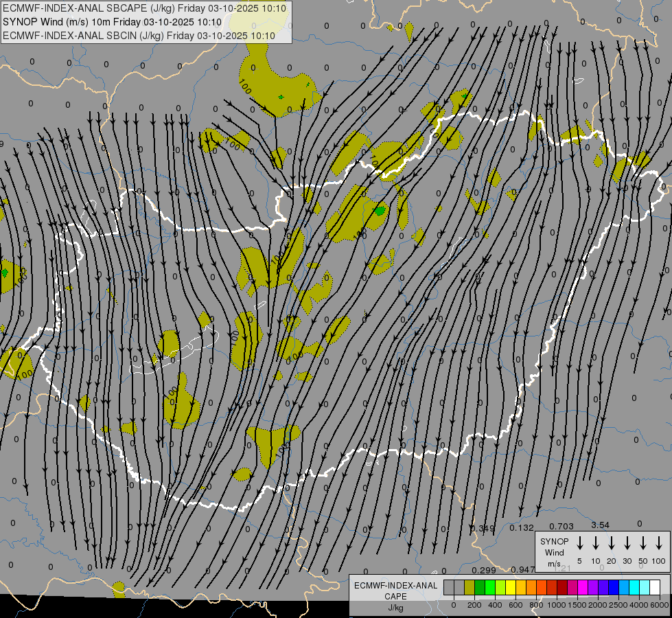The height and width of the screenshot is (618, 672).
Task: Click the 5 m/s wind arrow in legend
Action: tap(580, 543)
